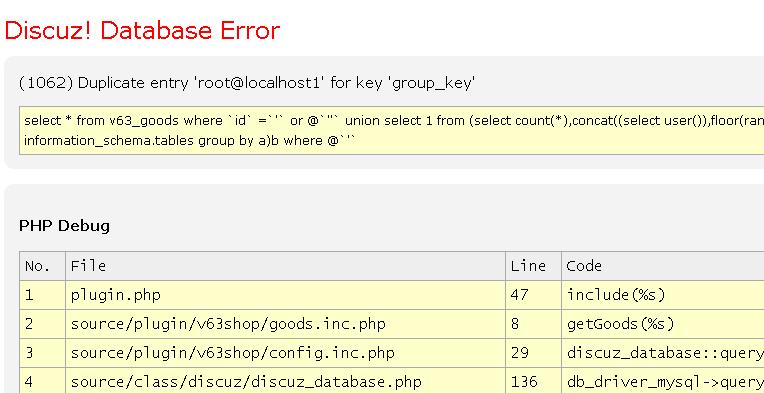764x393 pixels.
Task: Select the "source/plugin/v63shop/goods.inc.php" file cell
Action: [285, 324]
